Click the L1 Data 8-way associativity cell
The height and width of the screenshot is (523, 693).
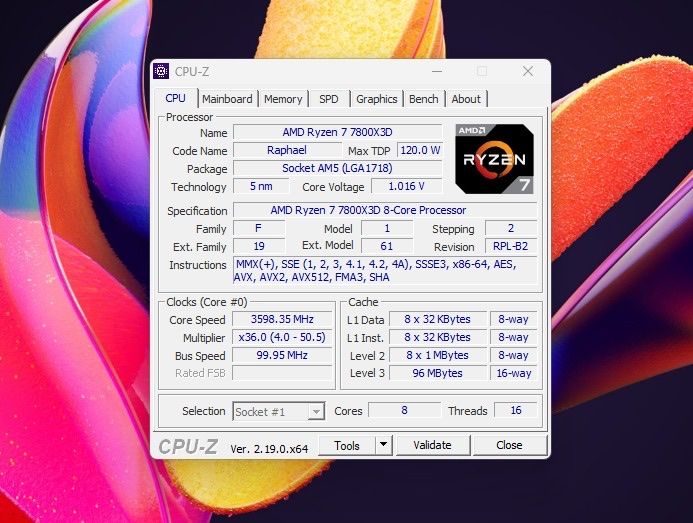[513, 319]
